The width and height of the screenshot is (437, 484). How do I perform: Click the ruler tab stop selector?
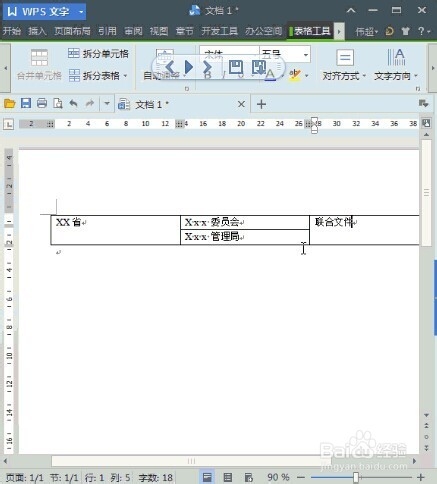8,124
